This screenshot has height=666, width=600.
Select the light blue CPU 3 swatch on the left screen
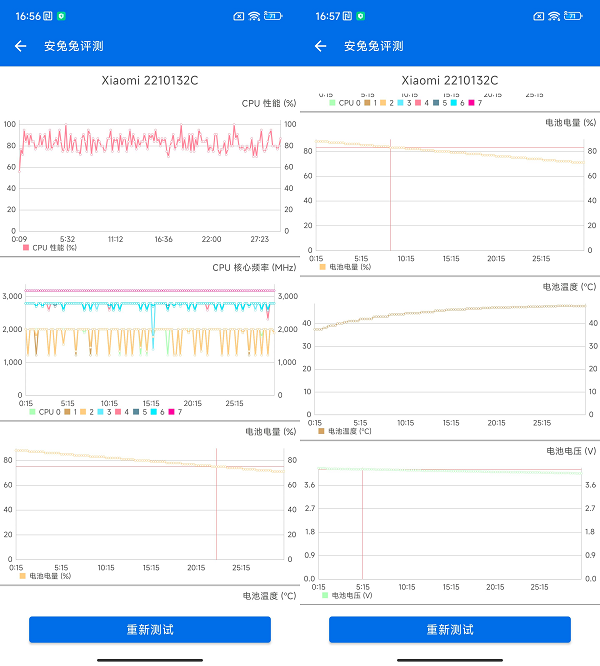(101, 412)
